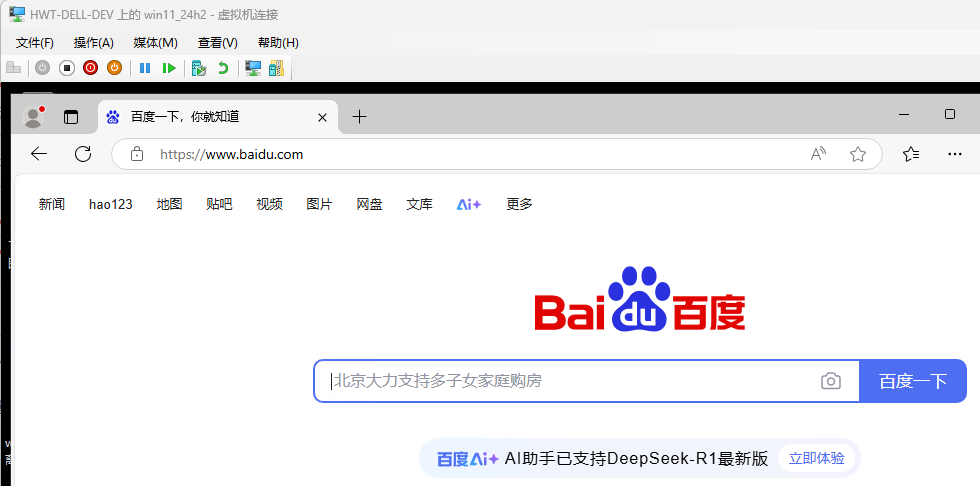Click the Ai+ icon in navigation
This screenshot has height=486, width=980.
point(469,204)
